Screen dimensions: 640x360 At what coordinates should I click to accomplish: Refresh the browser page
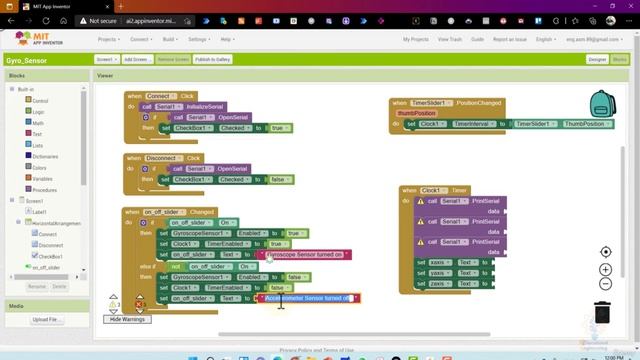click(x=46, y=21)
